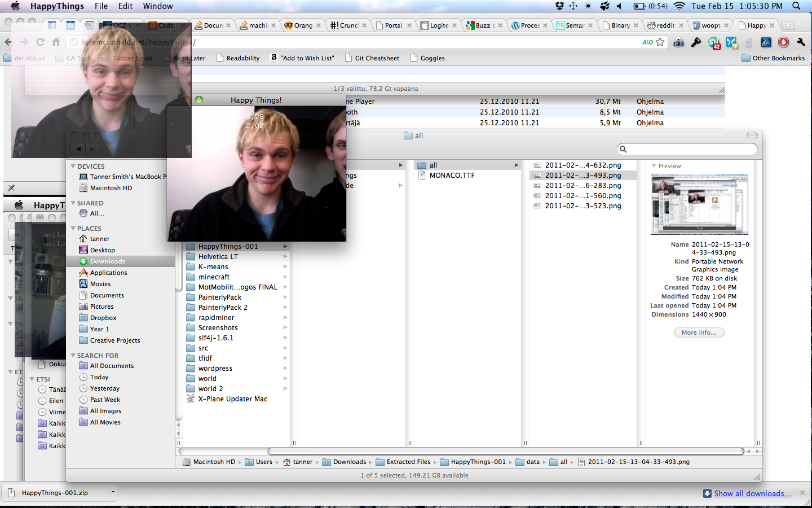Click the key password extension icon

click(696, 42)
